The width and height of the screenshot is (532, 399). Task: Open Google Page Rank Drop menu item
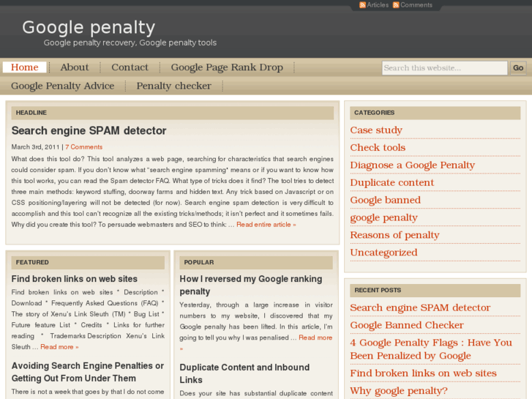(x=227, y=67)
